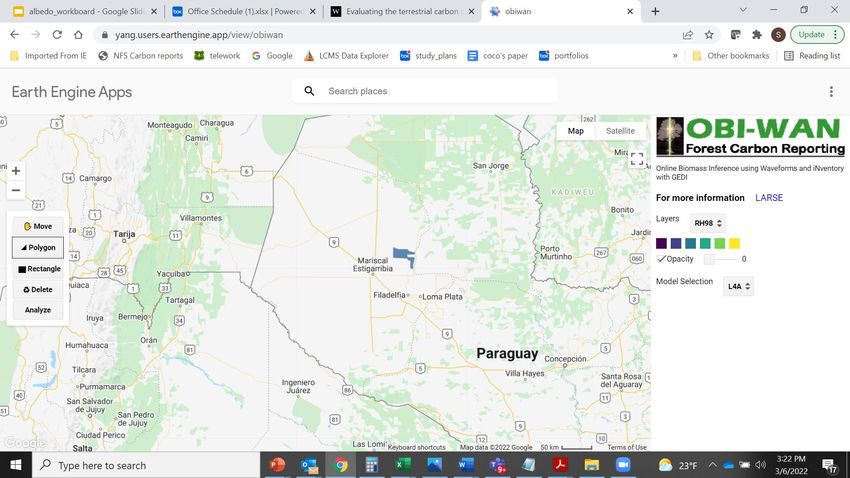Open a new browser tab

coord(655,11)
